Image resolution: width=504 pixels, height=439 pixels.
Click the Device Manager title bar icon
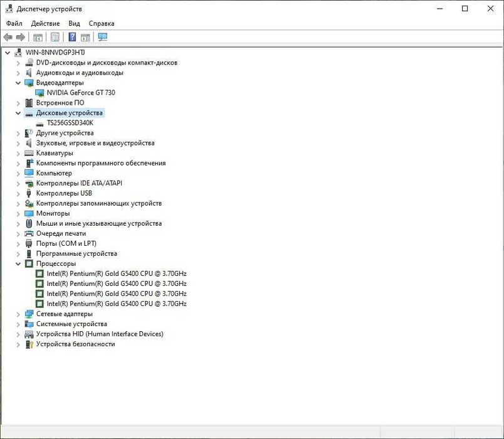pos(9,9)
